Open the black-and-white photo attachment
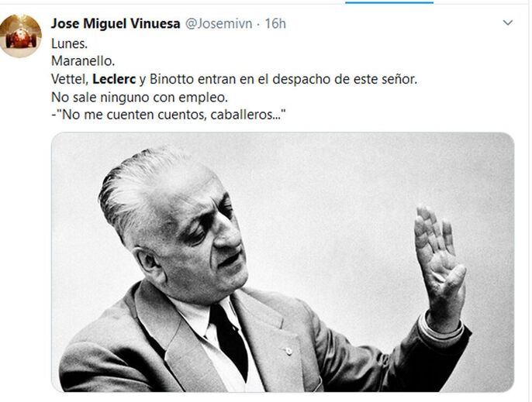 tap(282, 262)
